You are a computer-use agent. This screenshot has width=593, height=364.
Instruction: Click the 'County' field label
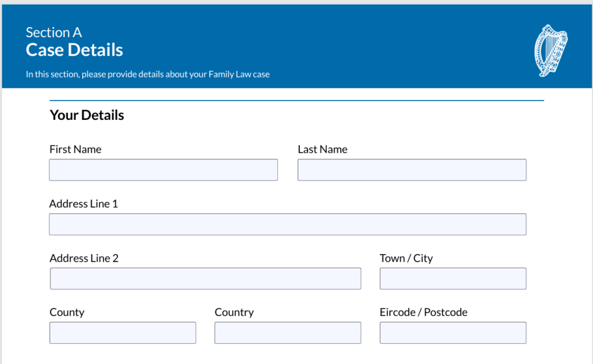tap(67, 312)
